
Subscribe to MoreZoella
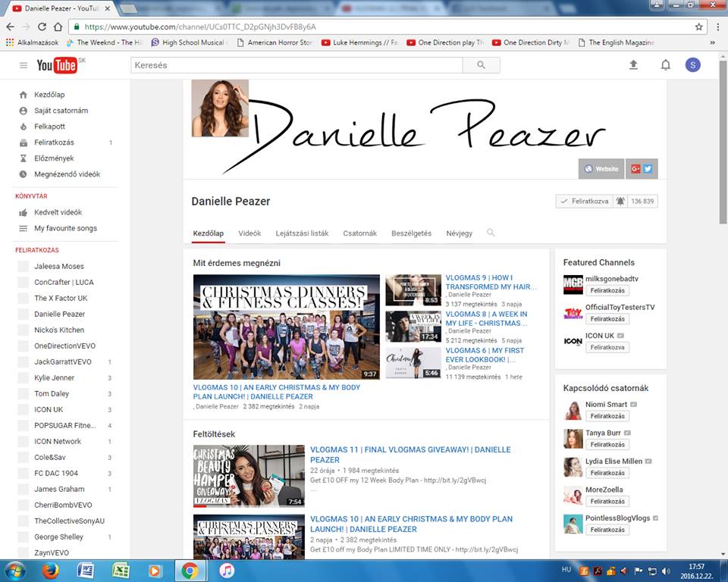(607, 501)
